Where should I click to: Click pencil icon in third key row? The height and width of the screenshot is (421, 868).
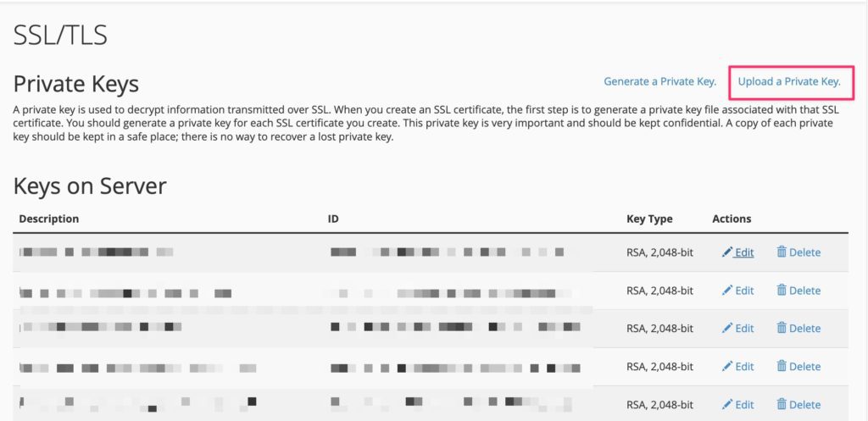click(x=727, y=329)
